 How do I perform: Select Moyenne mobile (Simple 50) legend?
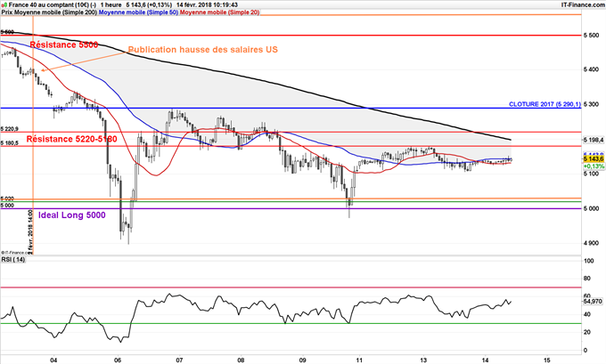[x=139, y=12]
